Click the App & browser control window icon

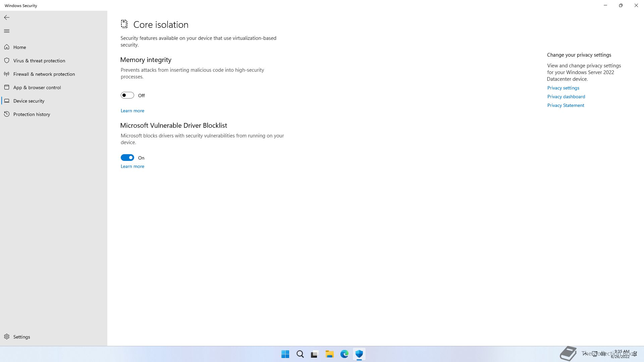coord(7,87)
